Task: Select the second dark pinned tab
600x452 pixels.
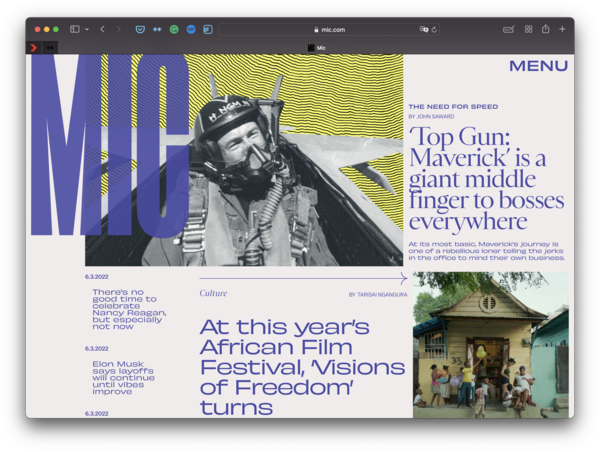Action: [x=50, y=47]
